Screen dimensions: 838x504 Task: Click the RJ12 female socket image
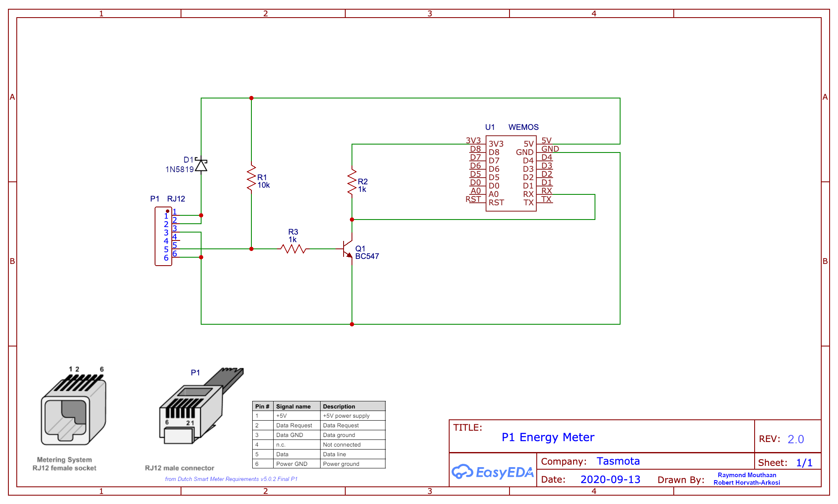(x=73, y=408)
